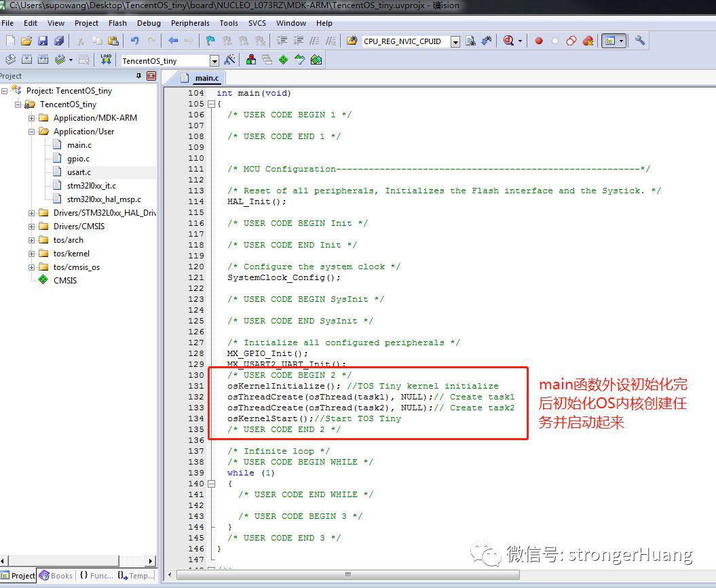This screenshot has height=588, width=716.
Task: Click the Paste clipboard icon
Action: (x=113, y=41)
